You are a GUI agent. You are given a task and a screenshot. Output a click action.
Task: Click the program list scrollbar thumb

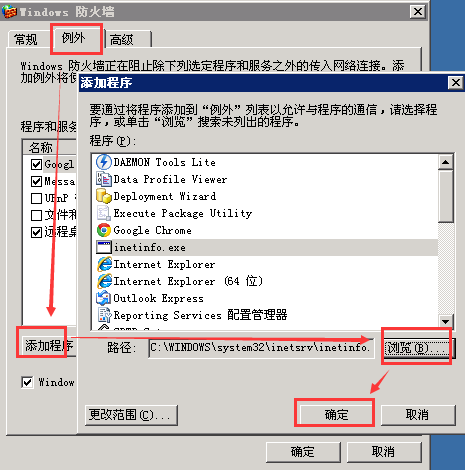coord(445,196)
